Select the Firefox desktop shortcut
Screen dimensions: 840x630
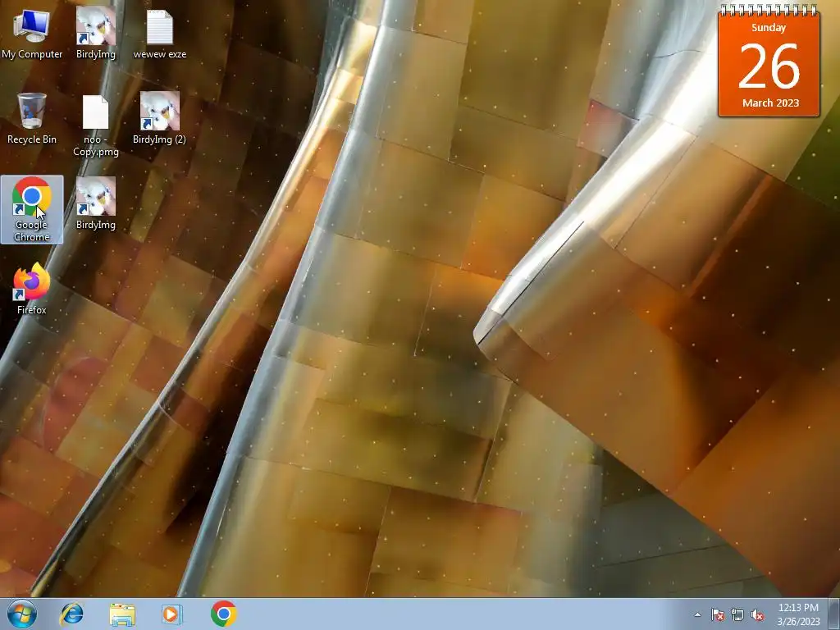32,290
